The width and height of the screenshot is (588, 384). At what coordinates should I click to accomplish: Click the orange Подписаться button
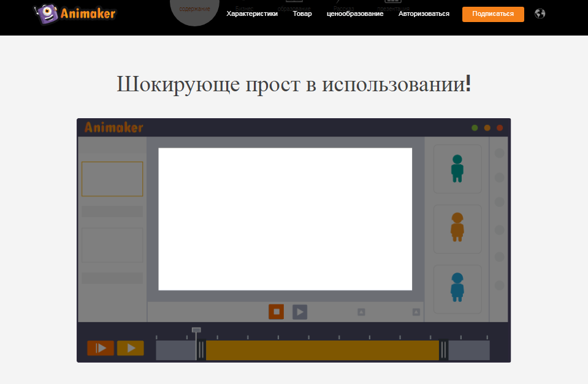point(493,14)
